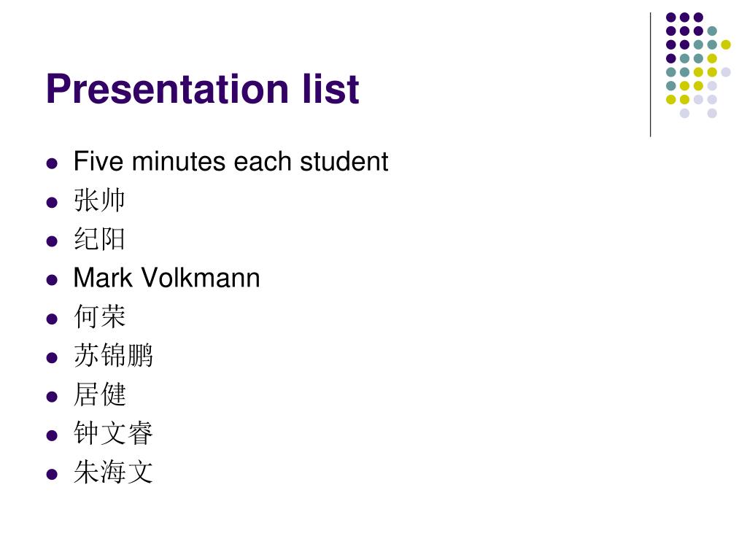Click the bullet dot beside 苏锦鹏
Viewport: 747px width, 560px height.
pyautogui.click(x=52, y=358)
